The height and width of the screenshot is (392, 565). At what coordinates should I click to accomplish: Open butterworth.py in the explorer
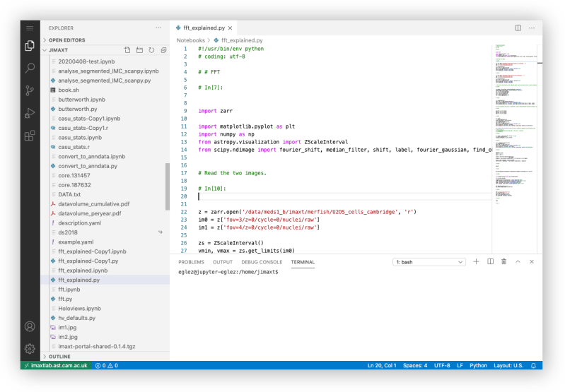point(78,109)
